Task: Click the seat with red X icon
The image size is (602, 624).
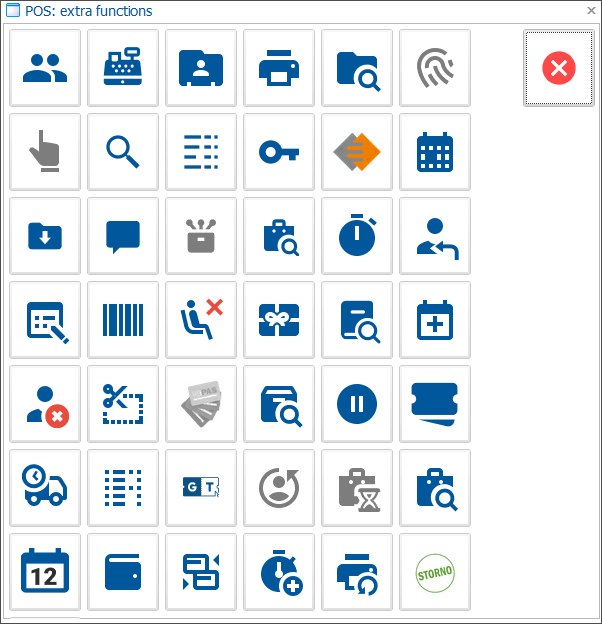Action: pos(201,320)
